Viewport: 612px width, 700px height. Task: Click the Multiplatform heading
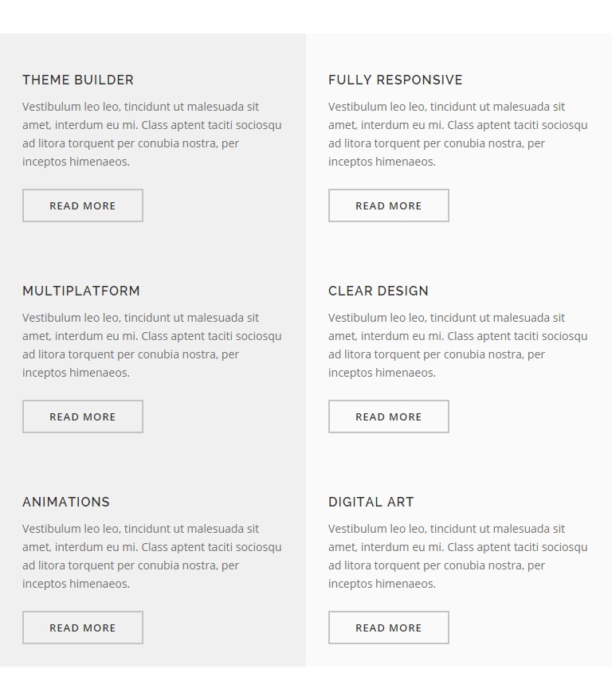coord(81,291)
